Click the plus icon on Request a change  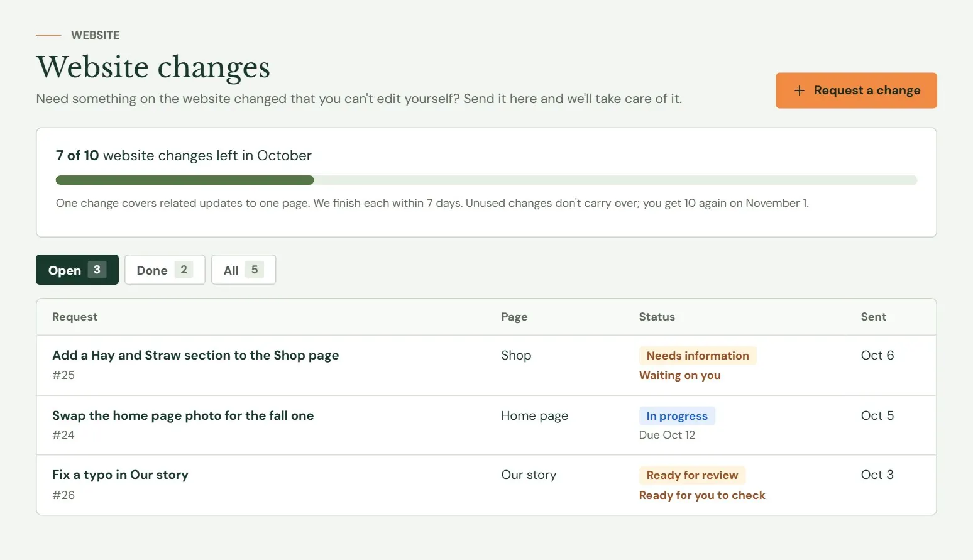pyautogui.click(x=799, y=91)
